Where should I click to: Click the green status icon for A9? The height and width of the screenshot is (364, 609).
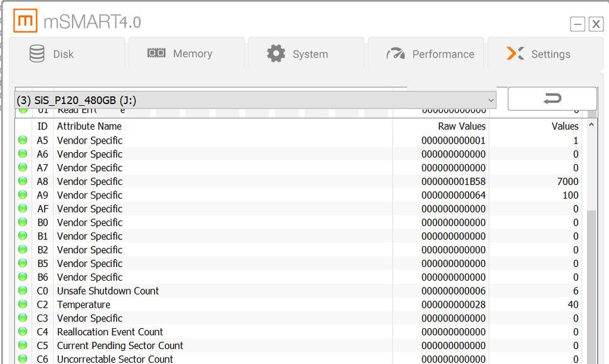23,195
